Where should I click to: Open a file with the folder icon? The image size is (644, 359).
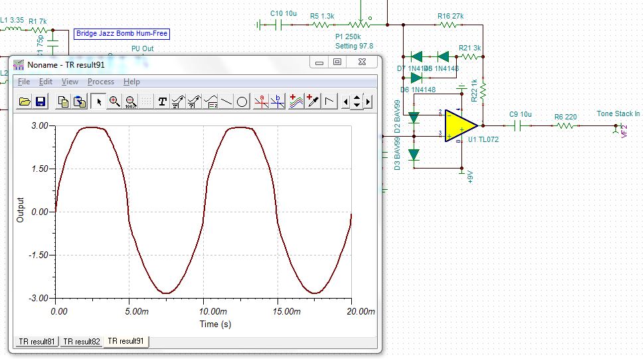coord(25,102)
